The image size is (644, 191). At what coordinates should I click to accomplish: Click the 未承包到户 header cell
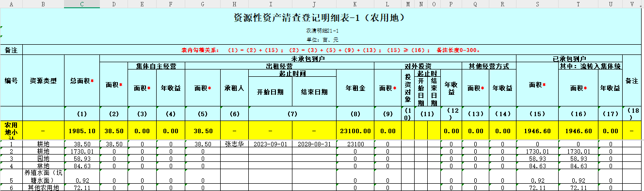tap(308, 59)
